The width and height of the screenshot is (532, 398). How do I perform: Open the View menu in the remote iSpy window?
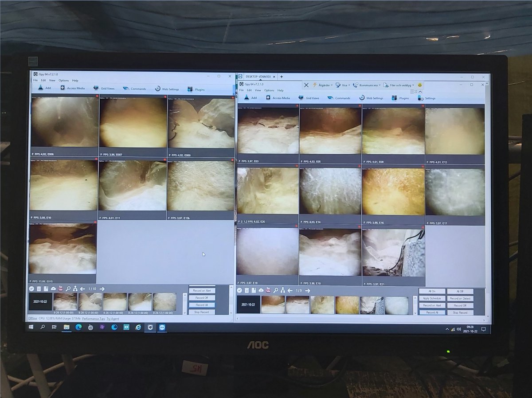click(x=258, y=90)
